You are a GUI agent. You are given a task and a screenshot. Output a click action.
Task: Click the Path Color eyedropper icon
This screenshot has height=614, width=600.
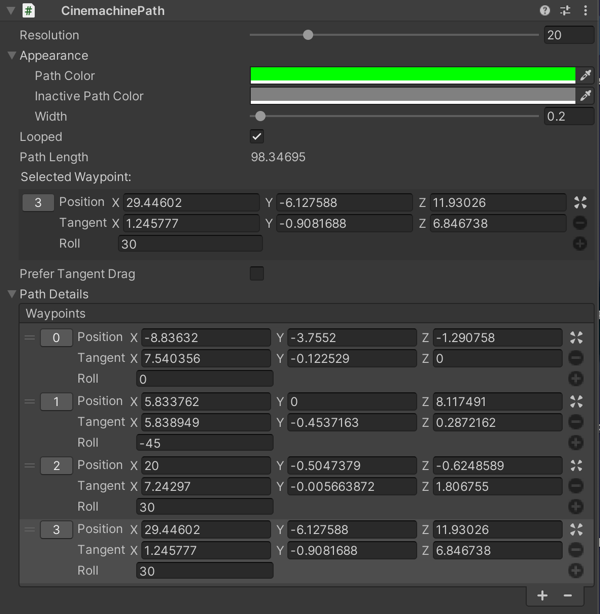pyautogui.click(x=586, y=75)
